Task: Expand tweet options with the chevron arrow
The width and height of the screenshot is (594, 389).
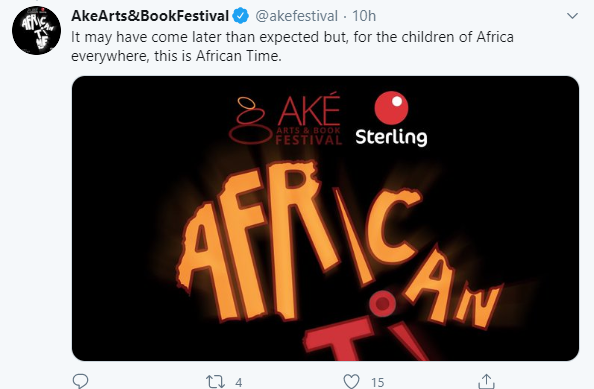Action: (x=572, y=16)
